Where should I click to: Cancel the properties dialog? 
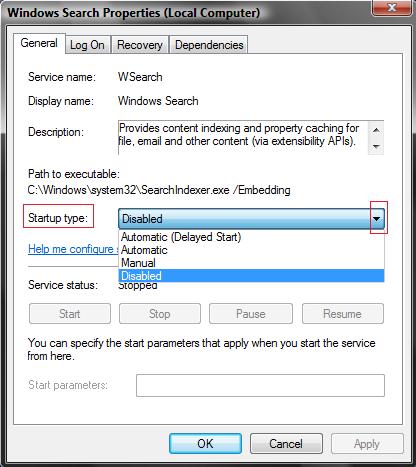pyautogui.click(x=286, y=444)
